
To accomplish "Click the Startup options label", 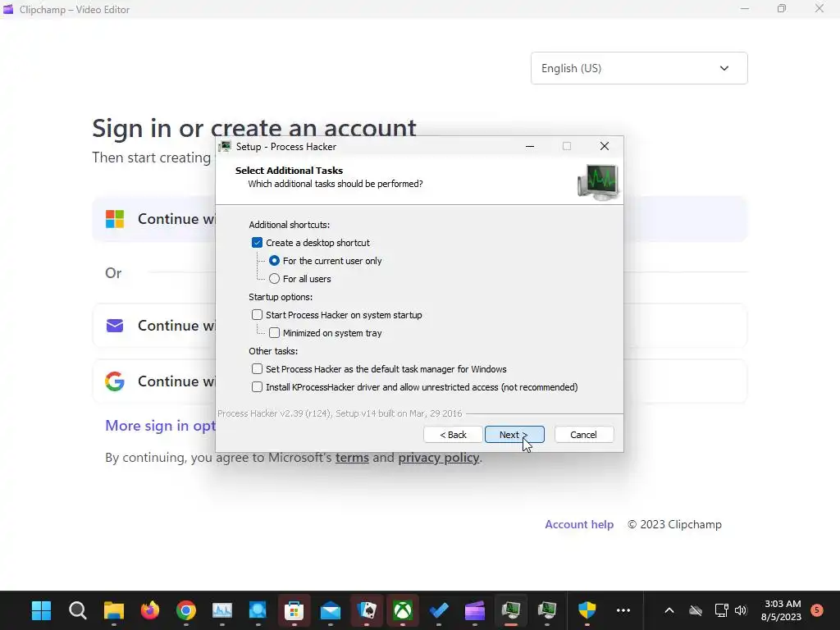I will point(281,297).
